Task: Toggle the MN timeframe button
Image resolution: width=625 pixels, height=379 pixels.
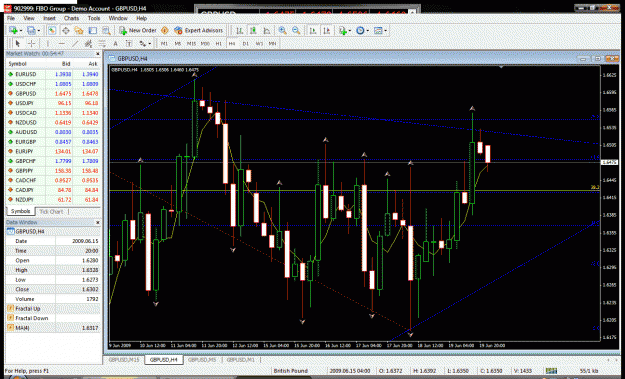Action: 273,43
